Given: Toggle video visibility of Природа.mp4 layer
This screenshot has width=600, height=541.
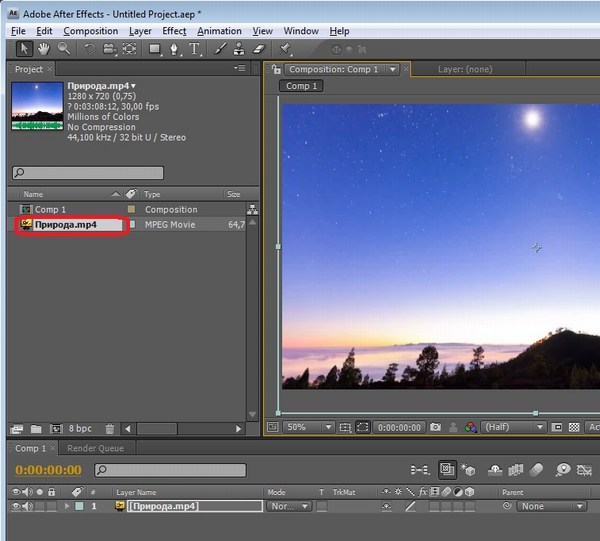Looking at the screenshot, I should 15,507.
